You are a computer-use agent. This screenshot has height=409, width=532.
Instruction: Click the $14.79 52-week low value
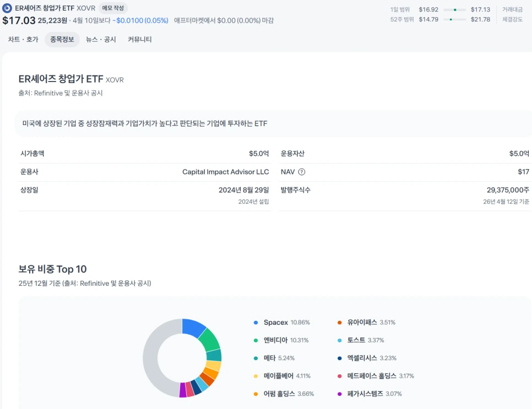(x=428, y=19)
